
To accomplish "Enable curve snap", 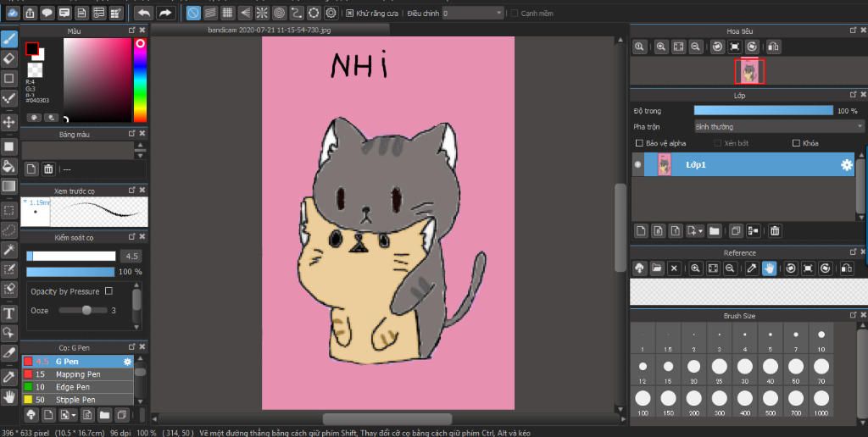I will (297, 12).
